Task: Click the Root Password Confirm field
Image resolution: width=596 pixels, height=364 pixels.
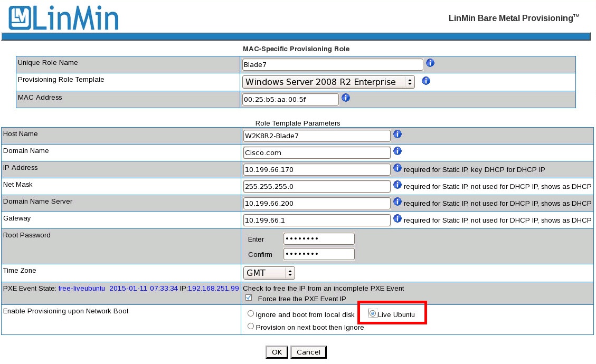Action: [319, 254]
